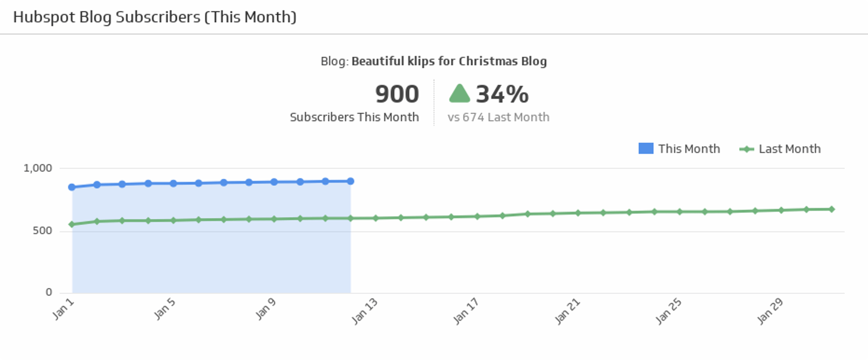This screenshot has height=360, width=868.
Task: Click the green Last Month legend marker
Action: click(x=746, y=149)
